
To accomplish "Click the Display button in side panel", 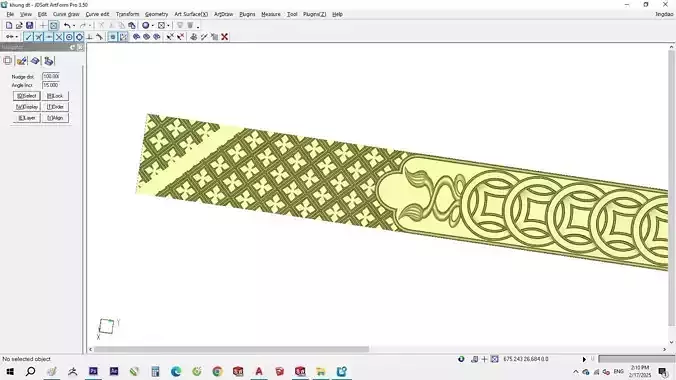I will [x=27, y=107].
